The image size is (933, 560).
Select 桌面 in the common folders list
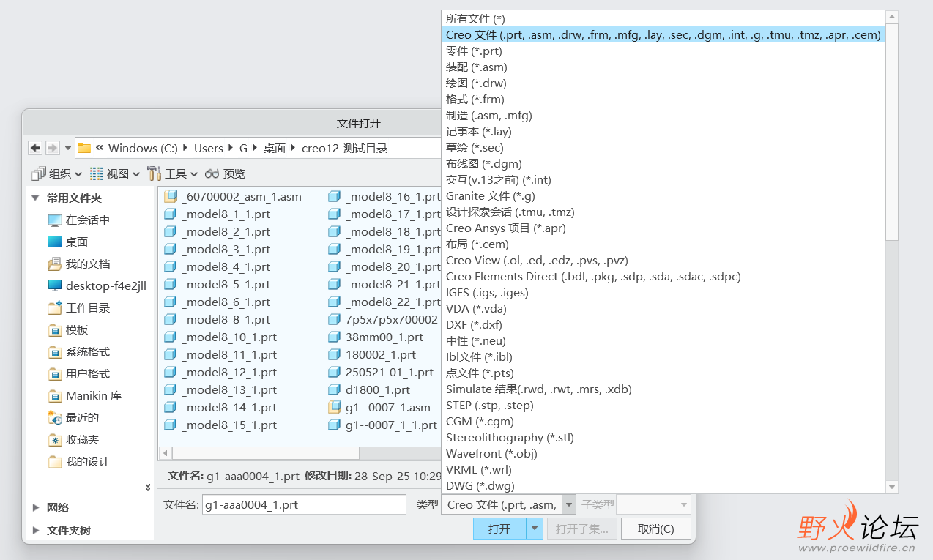(x=76, y=242)
